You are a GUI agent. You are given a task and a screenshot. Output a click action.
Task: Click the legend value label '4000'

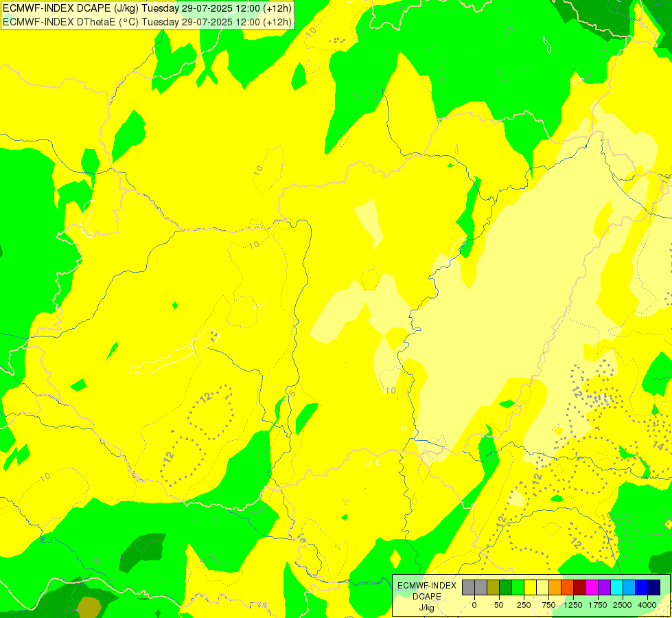coord(647,605)
